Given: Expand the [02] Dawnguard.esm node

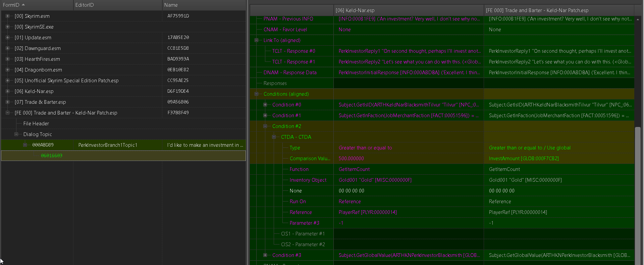Looking at the screenshot, I should (x=7, y=48).
